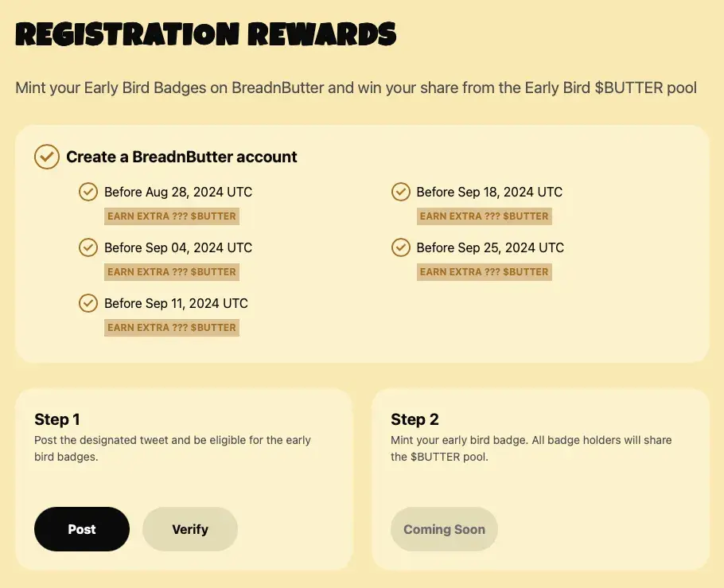
Task: Toggle the Before Sep 11 check circle
Action: pyautogui.click(x=88, y=303)
